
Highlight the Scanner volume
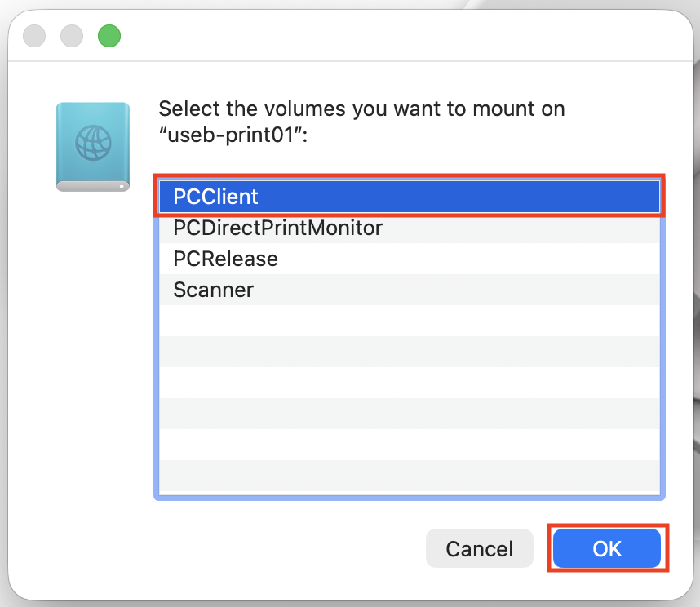tap(214, 290)
